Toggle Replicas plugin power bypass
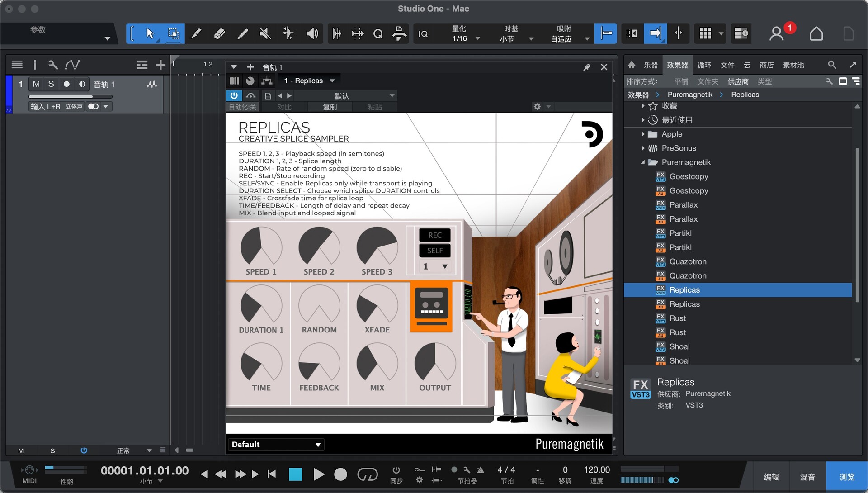Image resolution: width=868 pixels, height=493 pixels. coord(234,95)
